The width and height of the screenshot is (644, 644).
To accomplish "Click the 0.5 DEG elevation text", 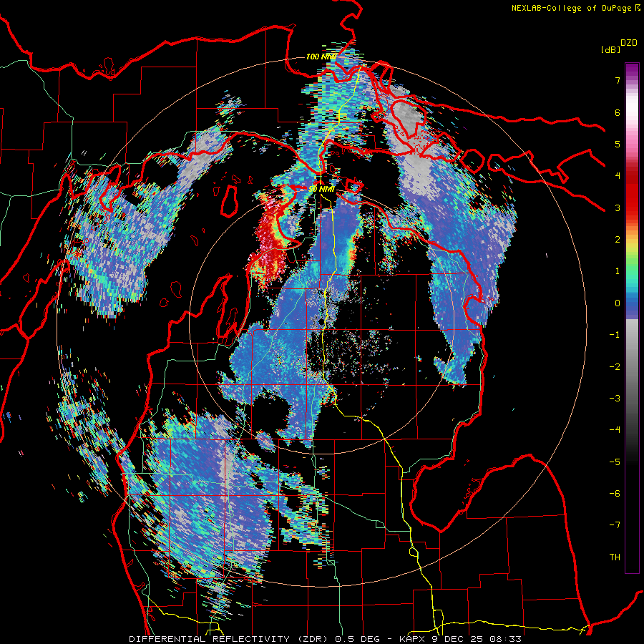I will [356, 639].
